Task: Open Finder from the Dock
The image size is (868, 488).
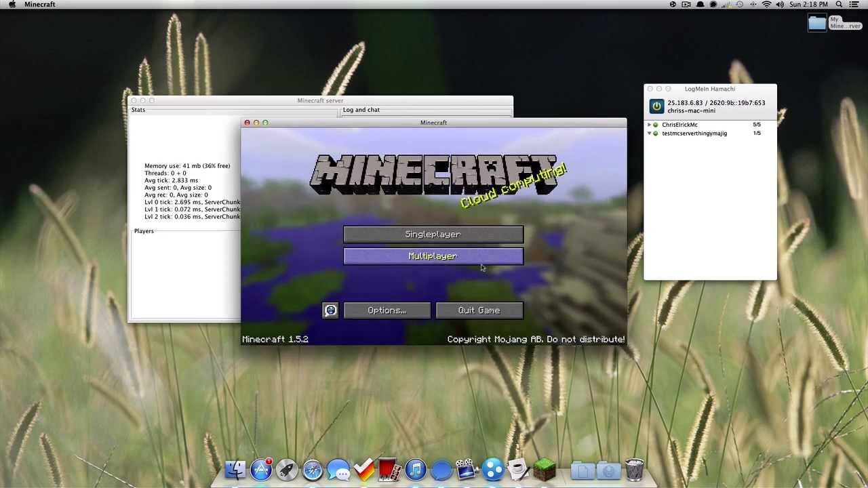Action: click(x=235, y=469)
